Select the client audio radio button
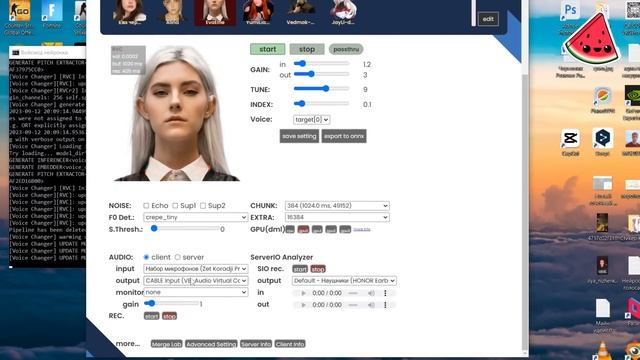The height and width of the screenshot is (360, 640). pos(146,257)
